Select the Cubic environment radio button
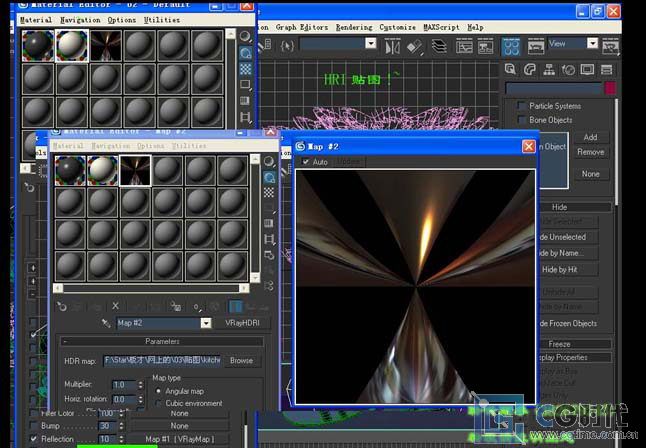Image resolution: width=646 pixels, height=448 pixels. [158, 404]
